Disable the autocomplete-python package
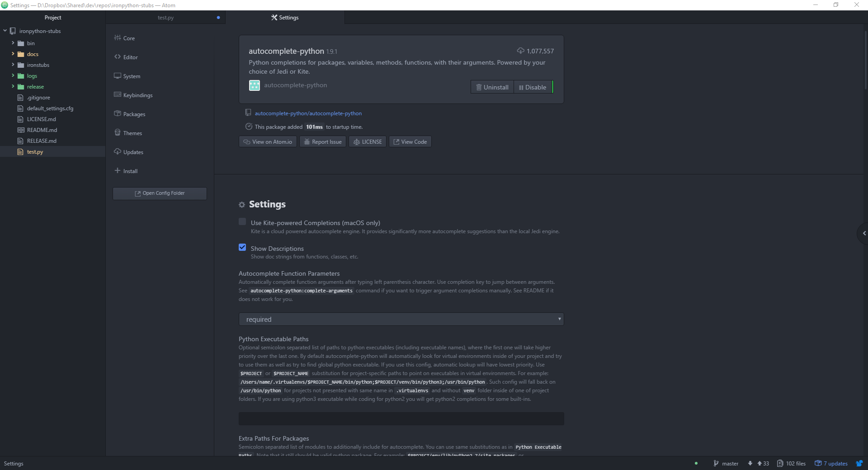 pyautogui.click(x=533, y=87)
